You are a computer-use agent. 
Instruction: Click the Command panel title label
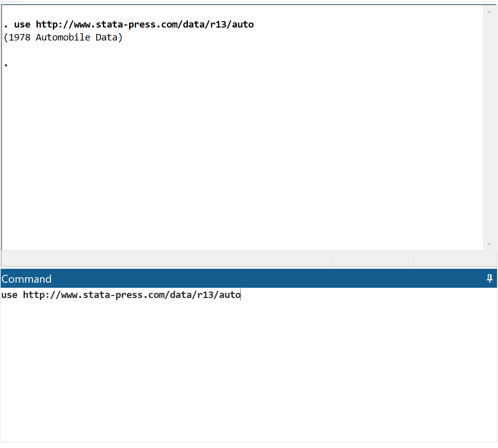(27, 279)
